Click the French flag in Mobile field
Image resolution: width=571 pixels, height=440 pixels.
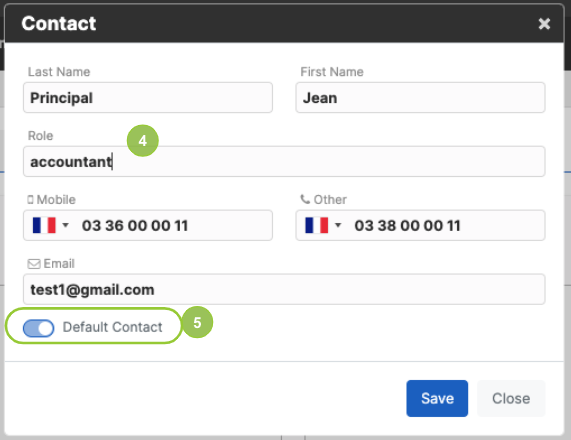tap(44, 225)
